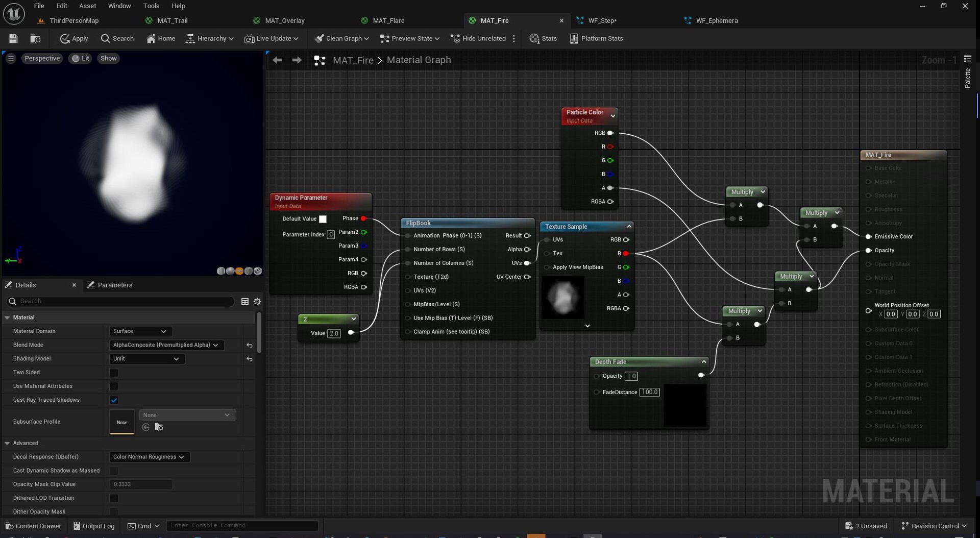Toggle Use Material Attributes checkbox
The width and height of the screenshot is (980, 538).
[114, 386]
